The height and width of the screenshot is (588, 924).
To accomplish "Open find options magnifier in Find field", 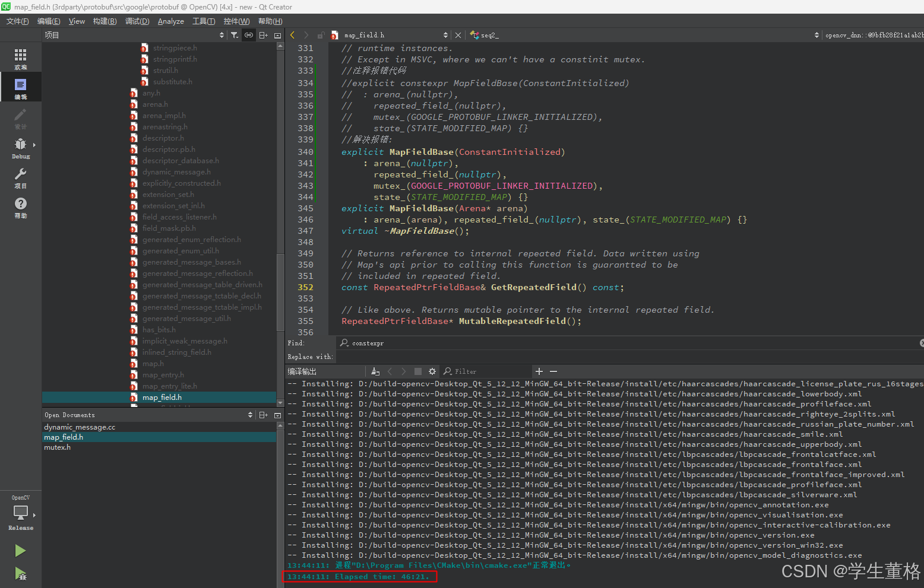I will click(x=344, y=343).
